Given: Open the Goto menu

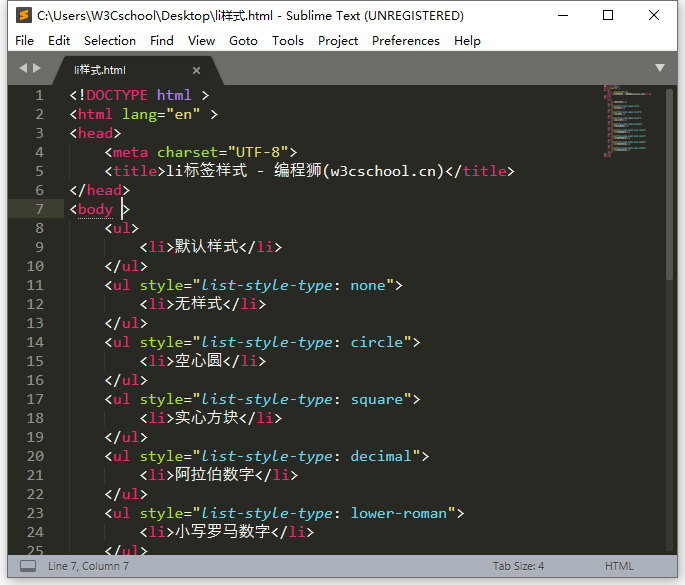Looking at the screenshot, I should [243, 41].
